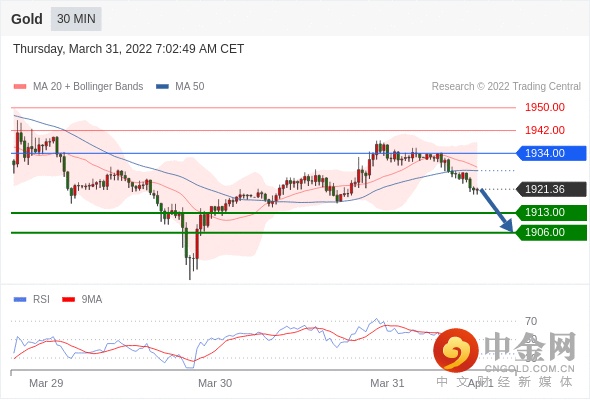Click the black 1921.36 current price tag
The width and height of the screenshot is (590, 400).
point(551,189)
